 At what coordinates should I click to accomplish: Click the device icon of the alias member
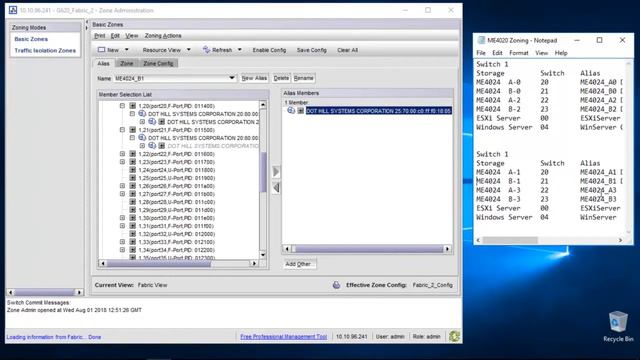pyautogui.click(x=291, y=111)
